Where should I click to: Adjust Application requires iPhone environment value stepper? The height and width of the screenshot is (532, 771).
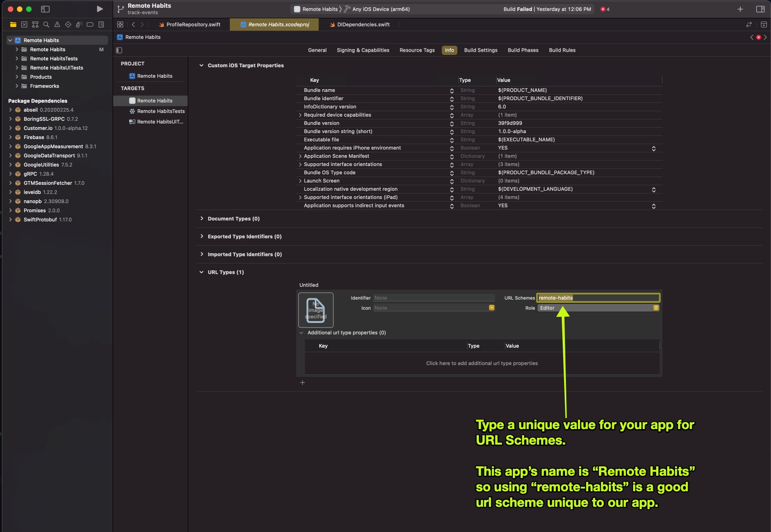(653, 148)
